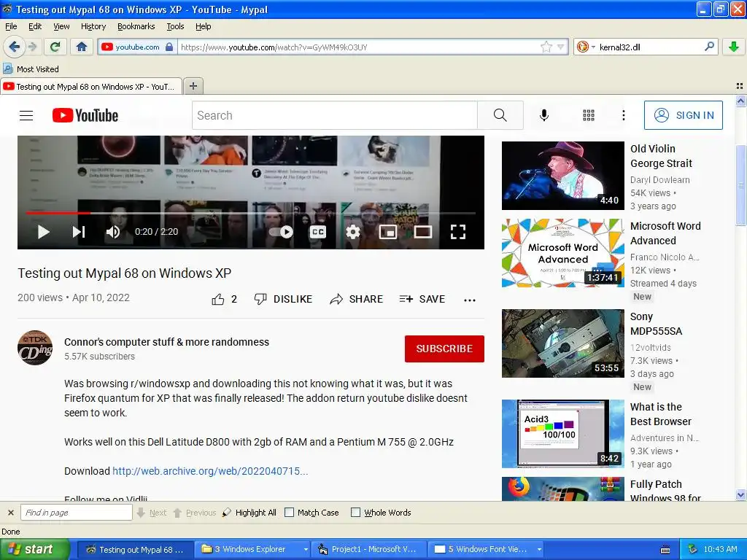Image resolution: width=747 pixels, height=560 pixels.
Task: Open the YouTube apps grid icon
Action: (589, 115)
